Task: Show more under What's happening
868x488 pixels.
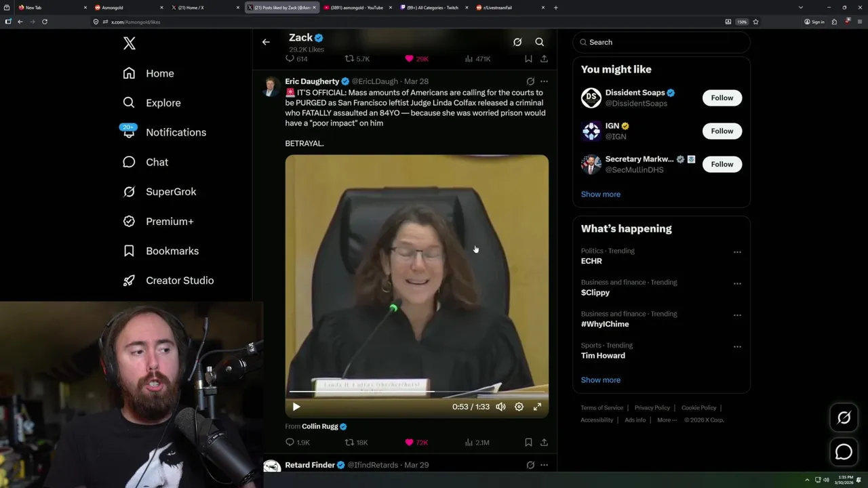Action: click(601, 380)
